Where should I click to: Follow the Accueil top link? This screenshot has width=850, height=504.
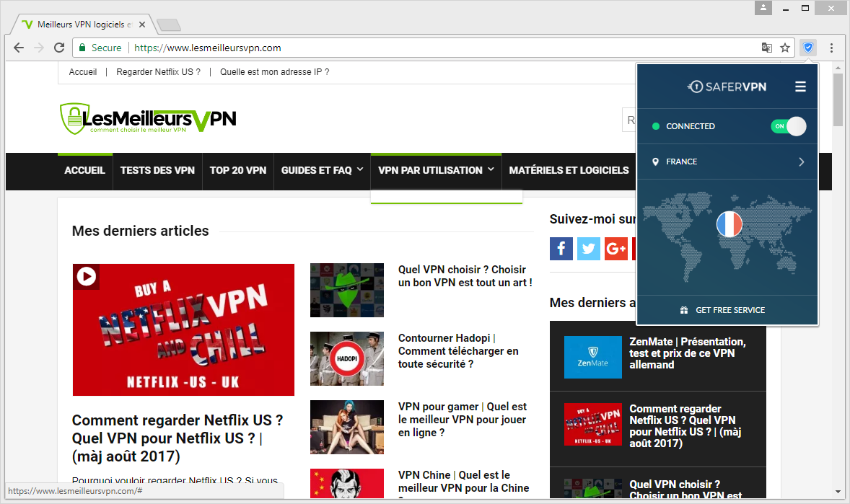point(83,72)
